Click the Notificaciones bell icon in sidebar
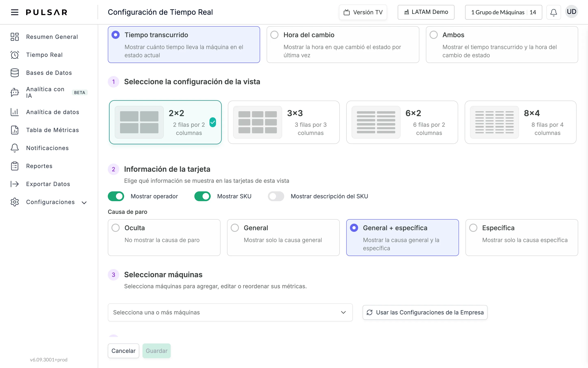Viewport: 588px width, 368px height. (x=14, y=148)
